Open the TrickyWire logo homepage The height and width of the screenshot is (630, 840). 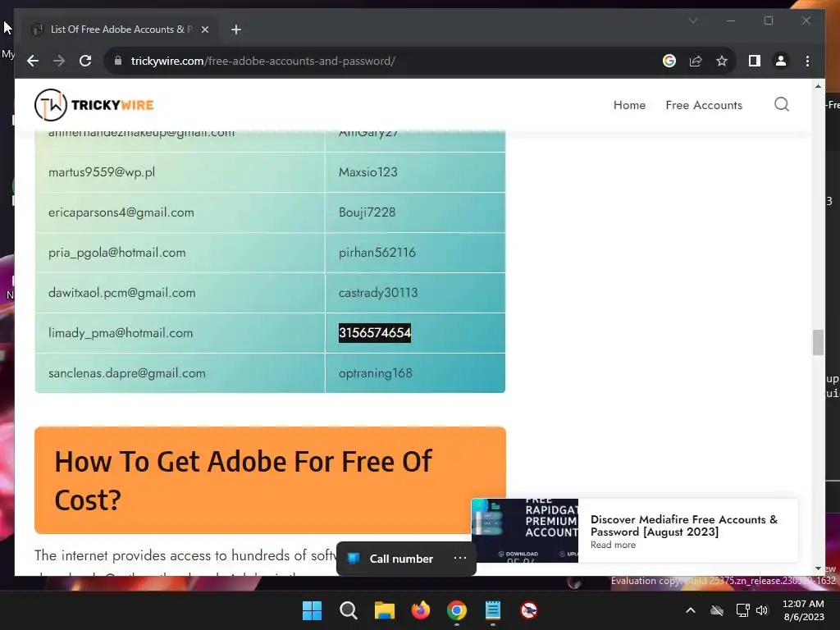(x=94, y=105)
